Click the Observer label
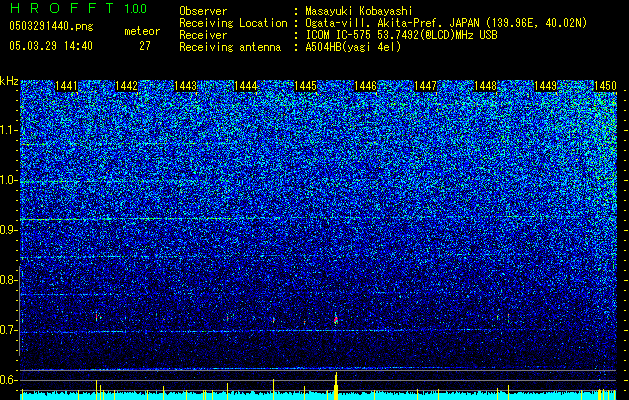This screenshot has width=629, height=400. coord(203,11)
